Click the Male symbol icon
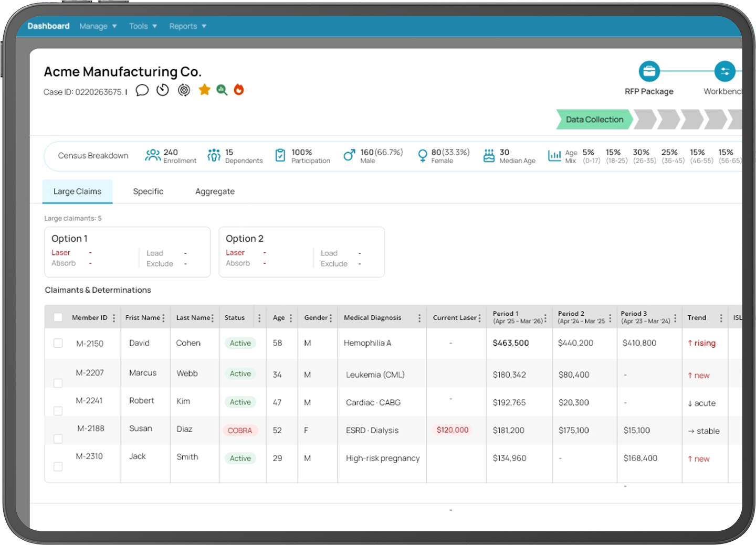This screenshot has width=756, height=545. point(349,155)
